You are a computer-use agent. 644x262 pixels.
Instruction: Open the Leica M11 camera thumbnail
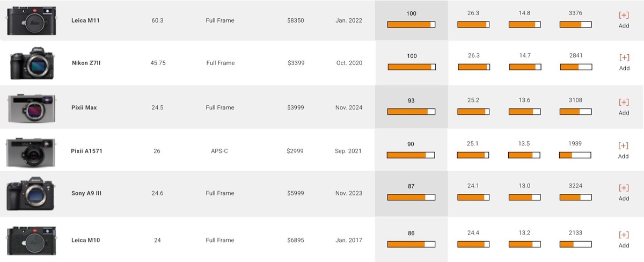click(31, 21)
